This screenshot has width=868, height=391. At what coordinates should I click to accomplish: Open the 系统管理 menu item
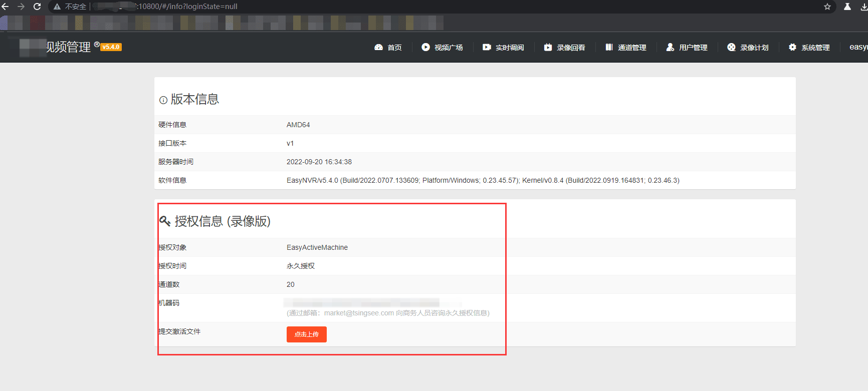[815, 48]
